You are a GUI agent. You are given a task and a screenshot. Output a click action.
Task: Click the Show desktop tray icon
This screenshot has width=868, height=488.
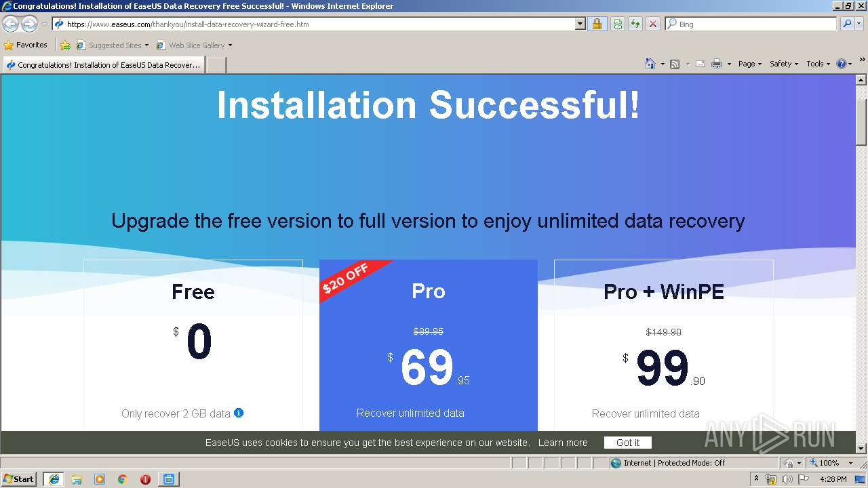click(860, 479)
